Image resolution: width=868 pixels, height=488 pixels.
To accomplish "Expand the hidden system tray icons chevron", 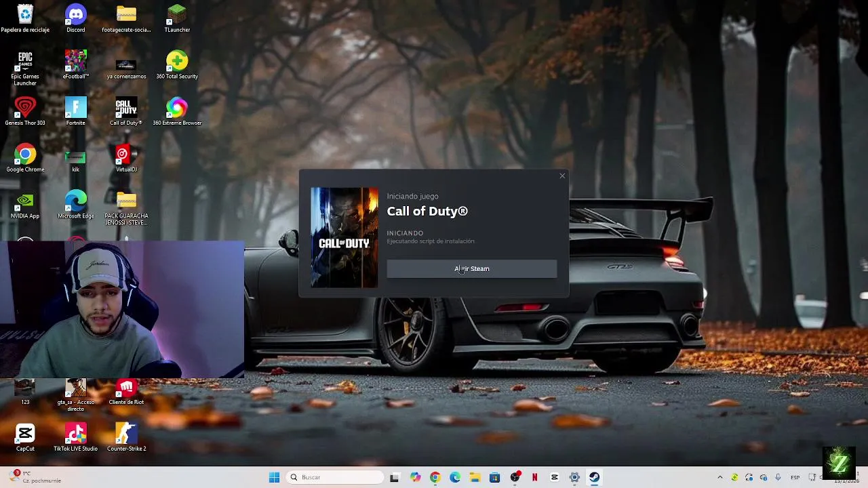I will coord(720,477).
